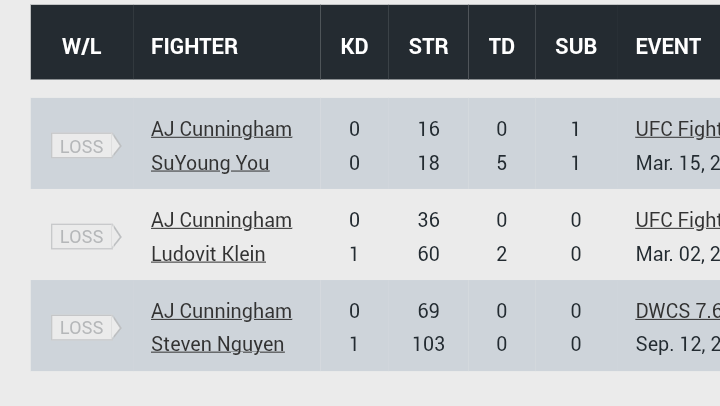Open the DWCS 7.6 event link
The image size is (720, 406).
677,311
